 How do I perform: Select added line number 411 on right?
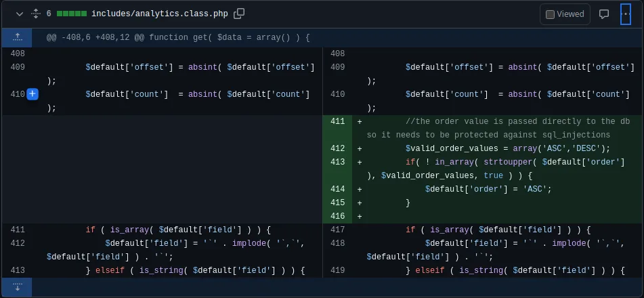(338, 121)
